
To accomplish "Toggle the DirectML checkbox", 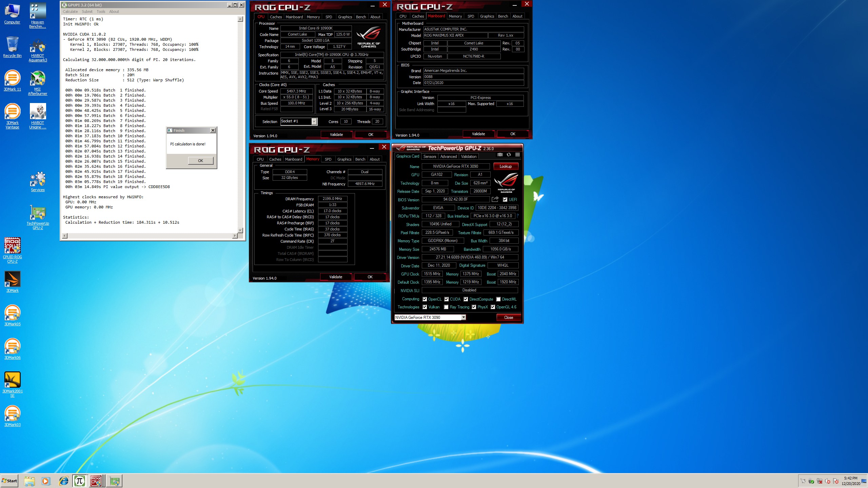I will (x=498, y=299).
